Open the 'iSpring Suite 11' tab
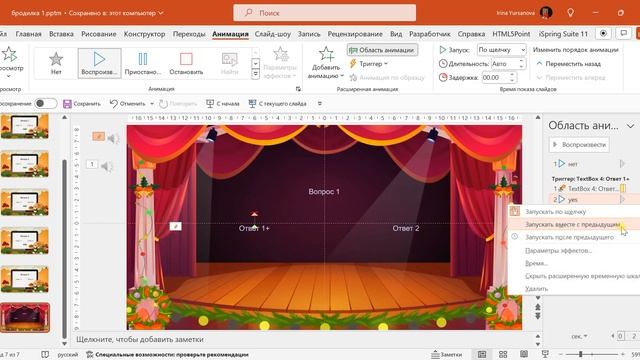Screen dimensions: 640x360 coord(563,34)
